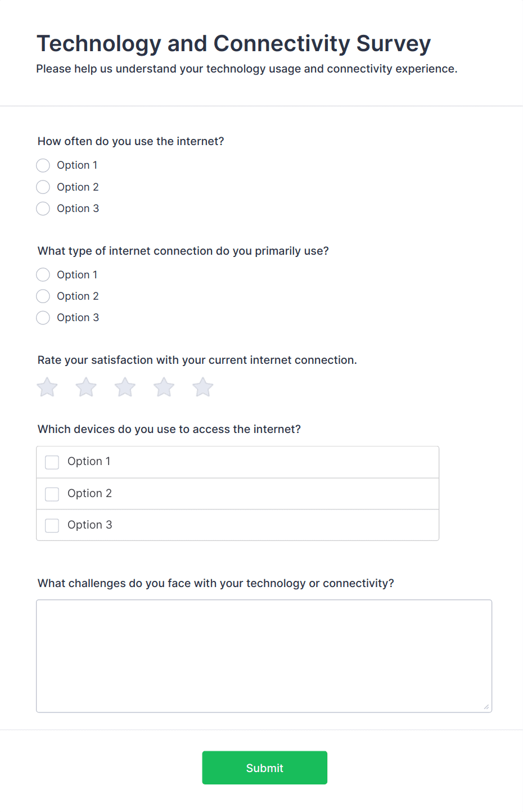This screenshot has height=812, width=523.
Task: Check Option 3 under devices used
Action: (52, 525)
